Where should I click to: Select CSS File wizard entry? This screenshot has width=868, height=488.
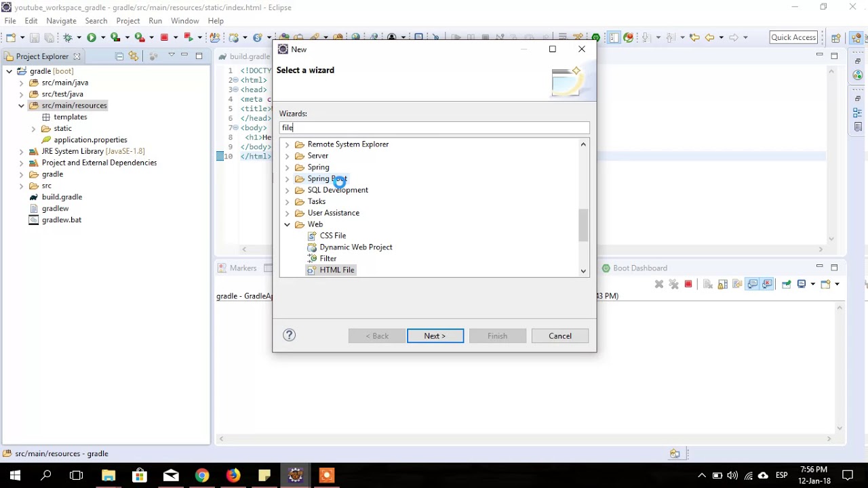point(327,236)
